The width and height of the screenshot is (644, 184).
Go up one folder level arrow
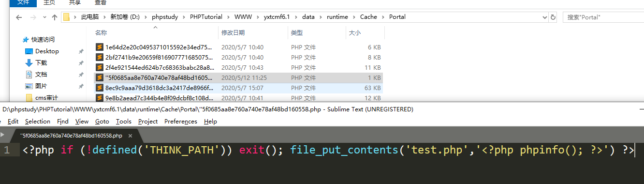[55, 17]
